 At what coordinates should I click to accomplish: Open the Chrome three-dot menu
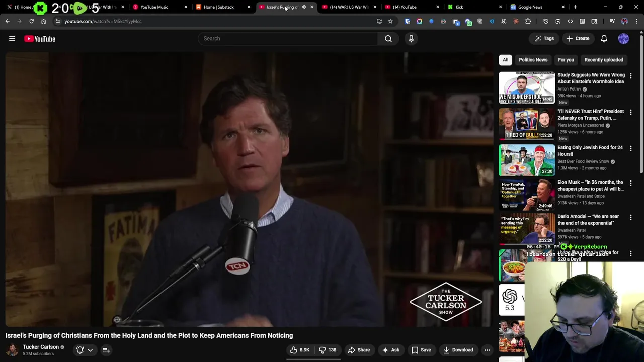636,21
